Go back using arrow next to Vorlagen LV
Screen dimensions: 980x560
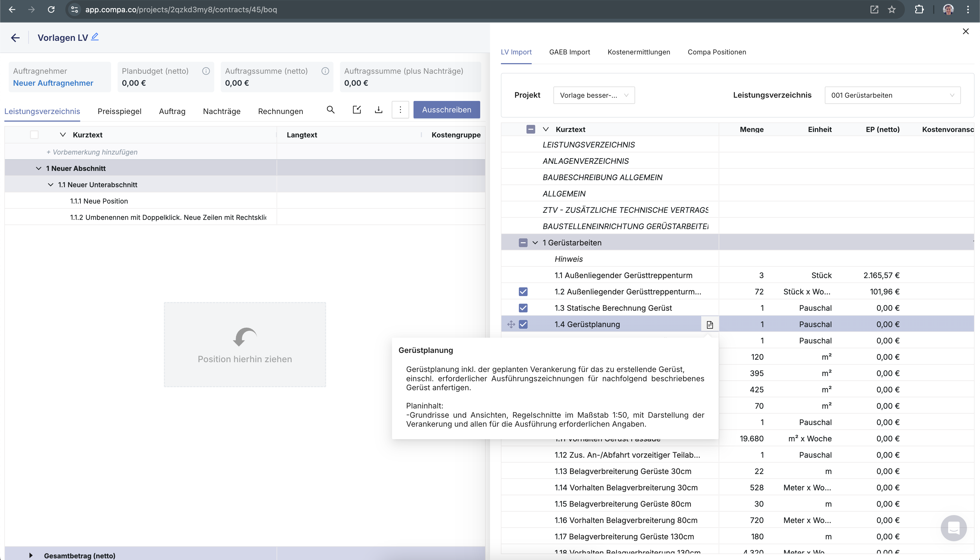(15, 38)
